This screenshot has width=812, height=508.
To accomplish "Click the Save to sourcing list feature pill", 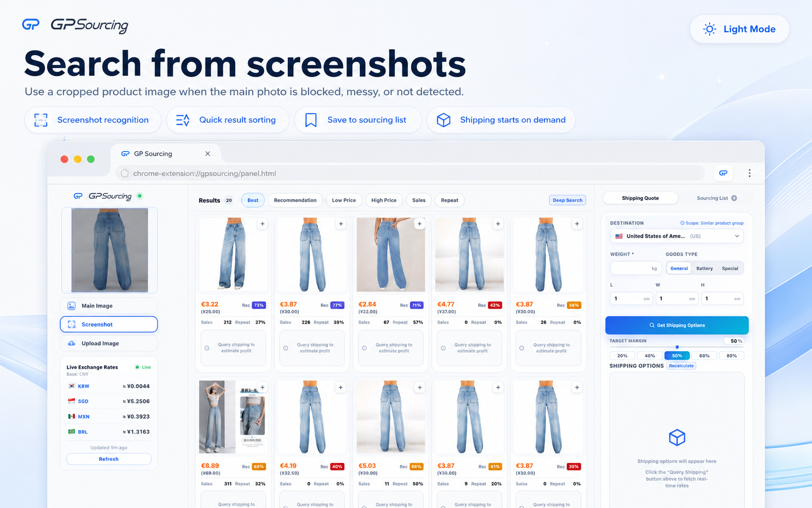I will click(x=358, y=120).
